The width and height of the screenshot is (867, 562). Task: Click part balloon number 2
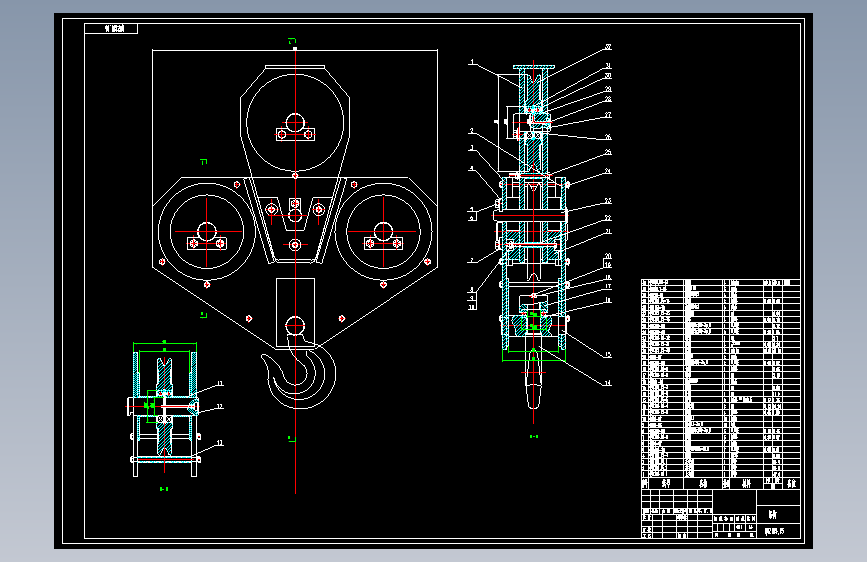[472, 131]
